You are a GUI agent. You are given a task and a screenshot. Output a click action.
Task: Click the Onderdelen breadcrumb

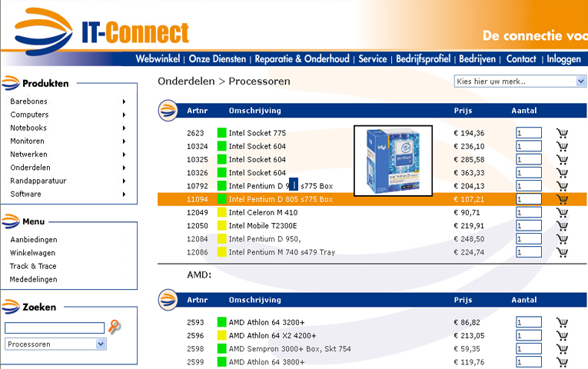coord(186,81)
